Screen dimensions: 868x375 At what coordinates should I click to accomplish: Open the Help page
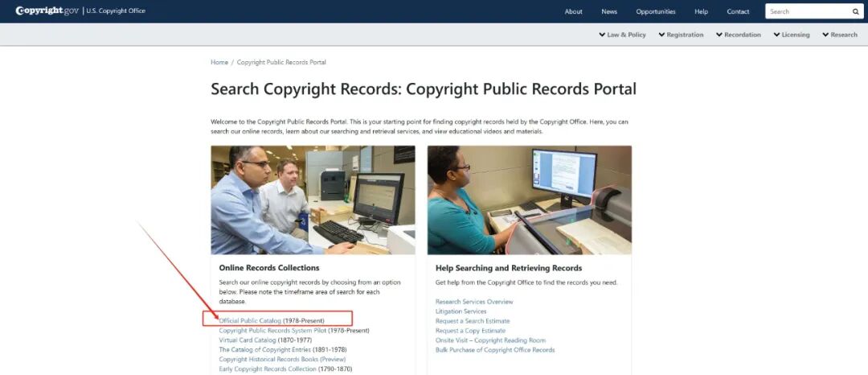point(702,11)
